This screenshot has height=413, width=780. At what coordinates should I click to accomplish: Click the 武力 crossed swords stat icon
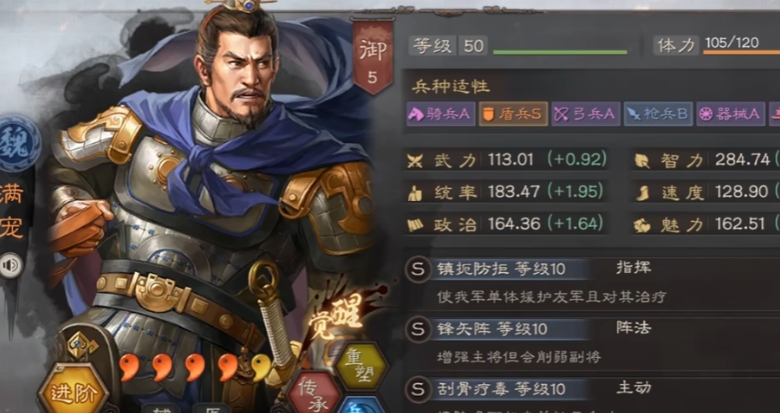[x=414, y=160]
